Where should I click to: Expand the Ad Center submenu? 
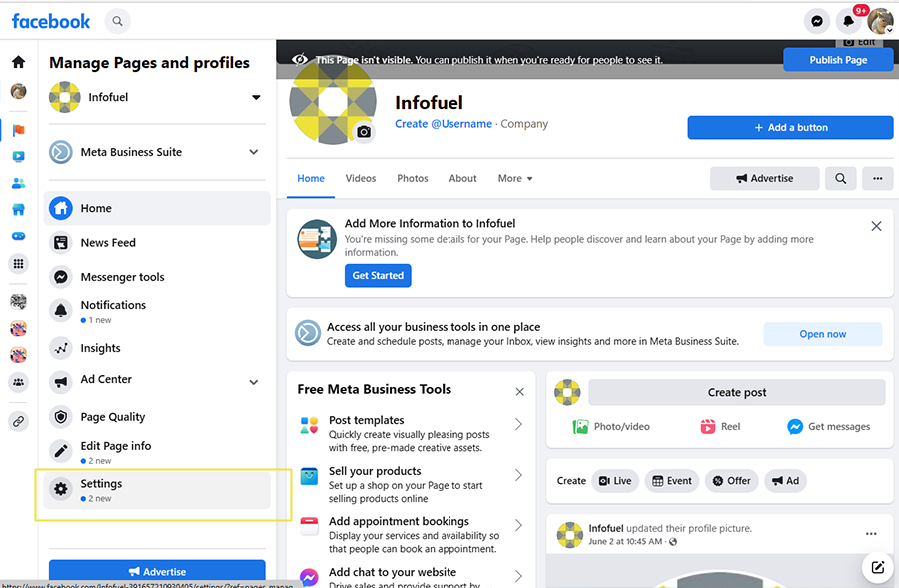(x=254, y=381)
